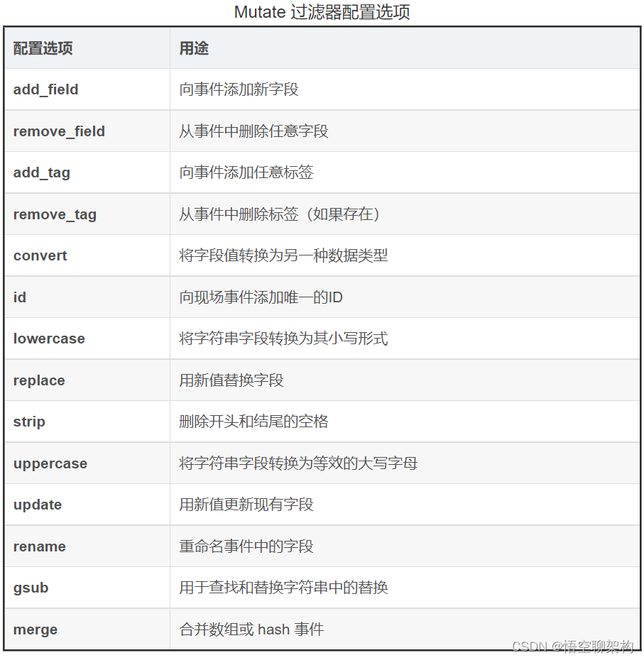Click the '合并数组或 hash 事件' description

251,629
